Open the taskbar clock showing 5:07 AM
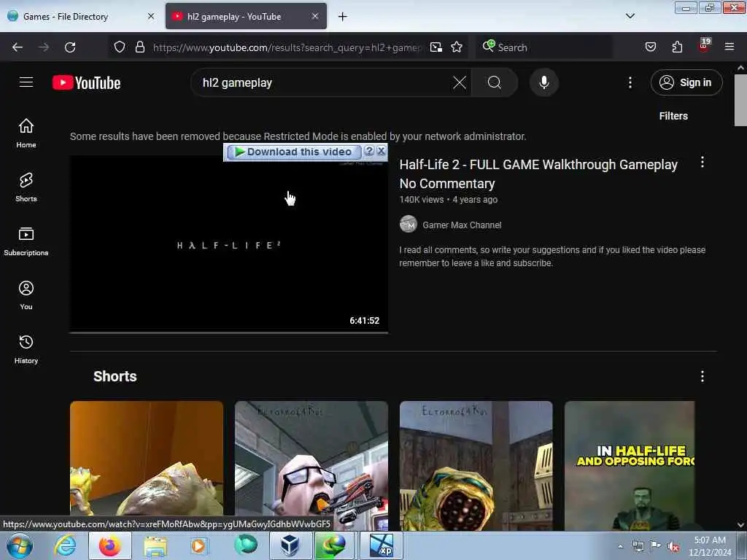The height and width of the screenshot is (560, 747). tap(709, 546)
